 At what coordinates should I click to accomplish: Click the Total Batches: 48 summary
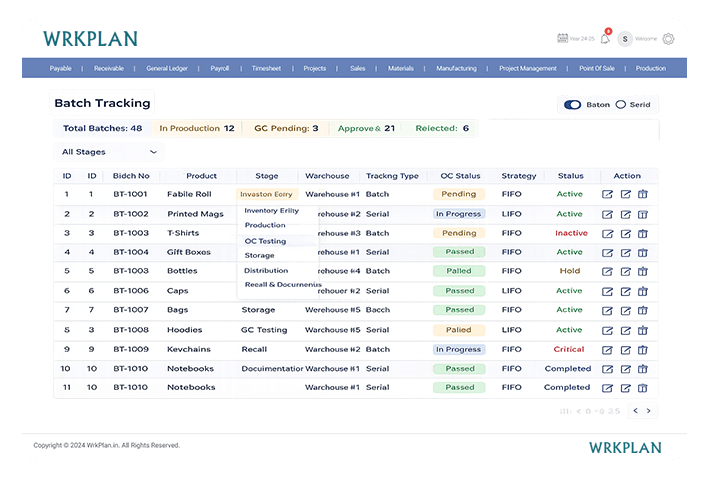pos(102,128)
